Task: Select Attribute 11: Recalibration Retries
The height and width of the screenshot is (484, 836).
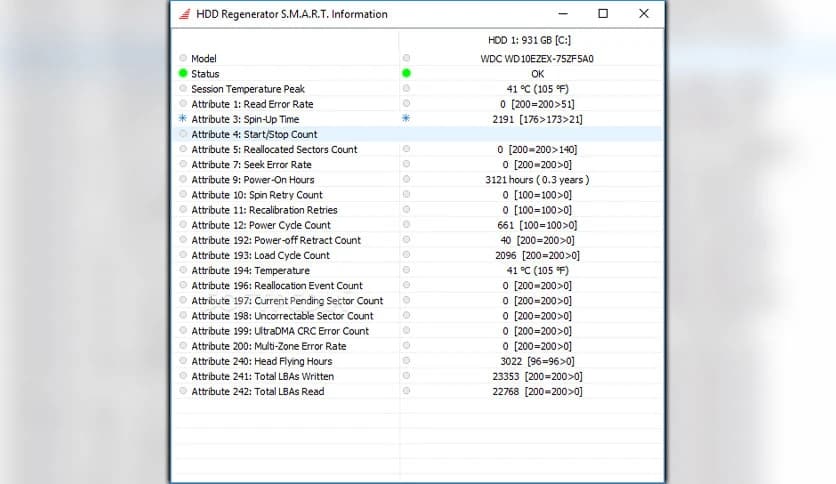Action: 264,210
